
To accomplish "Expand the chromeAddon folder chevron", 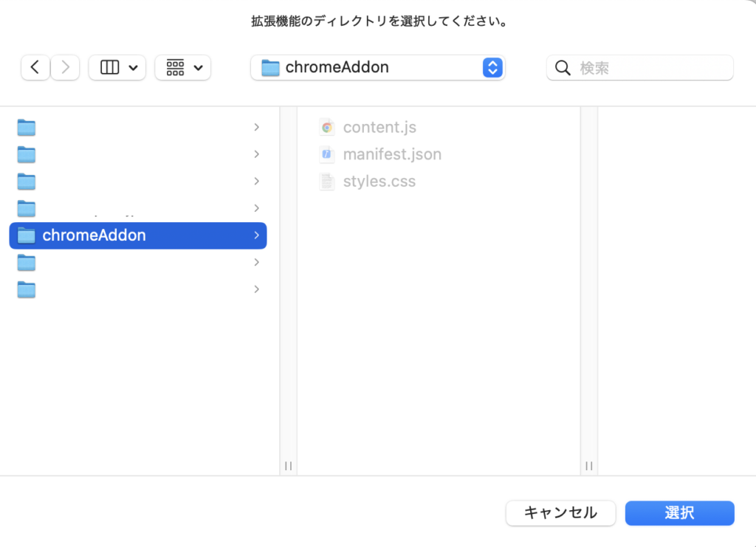I will [256, 235].
